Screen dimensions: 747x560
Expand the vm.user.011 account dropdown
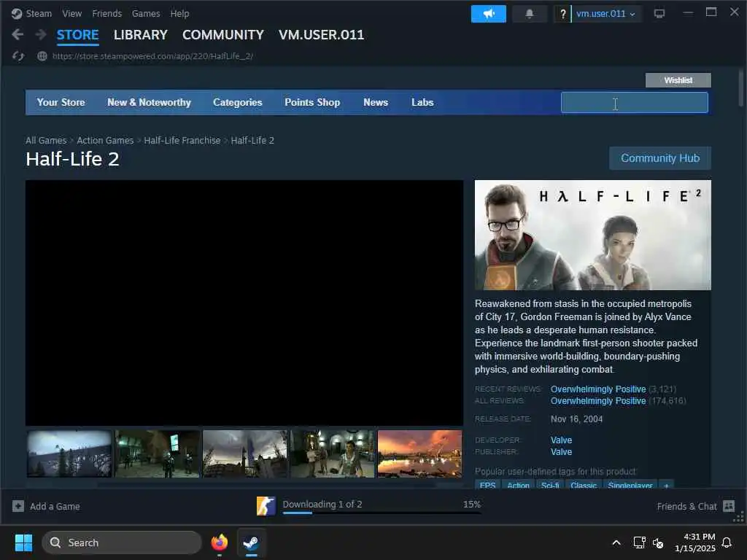tap(605, 14)
